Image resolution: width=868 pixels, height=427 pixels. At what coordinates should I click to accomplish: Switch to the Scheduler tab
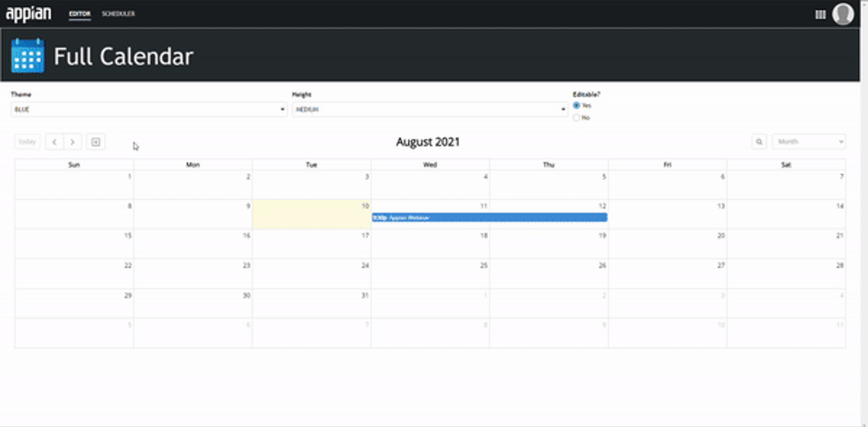[x=118, y=14]
